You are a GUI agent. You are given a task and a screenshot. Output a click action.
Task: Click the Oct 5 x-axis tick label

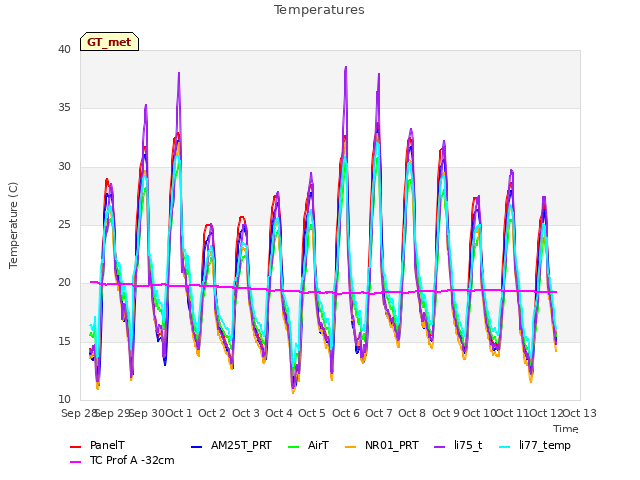click(312, 413)
